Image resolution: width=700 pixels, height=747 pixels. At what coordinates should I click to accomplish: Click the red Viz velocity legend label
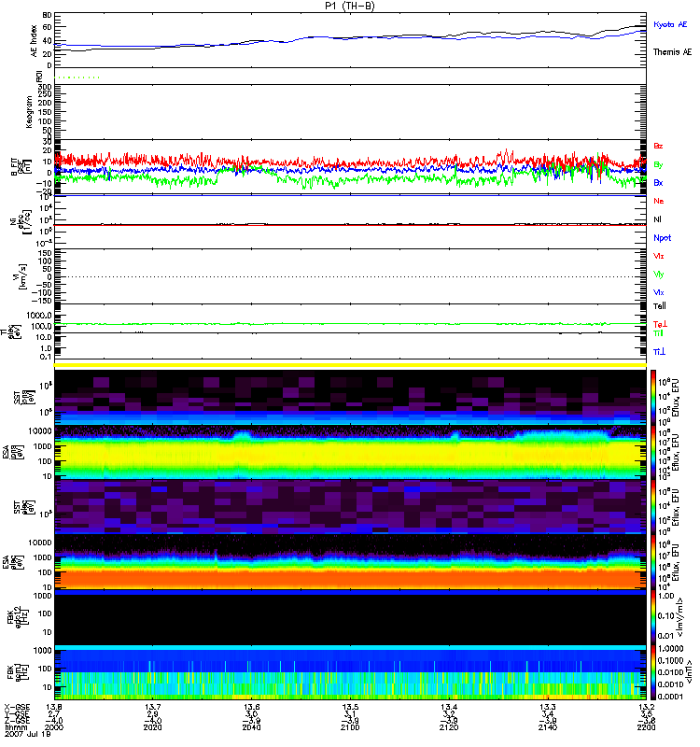658,256
